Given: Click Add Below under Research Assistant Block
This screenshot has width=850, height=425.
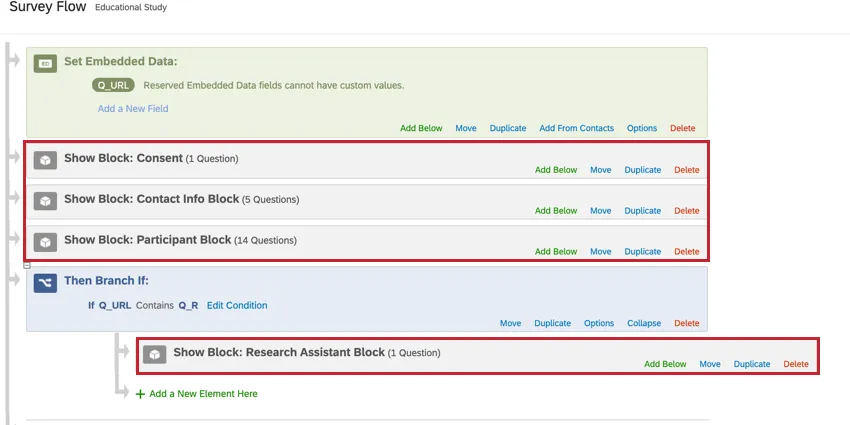Looking at the screenshot, I should [665, 364].
